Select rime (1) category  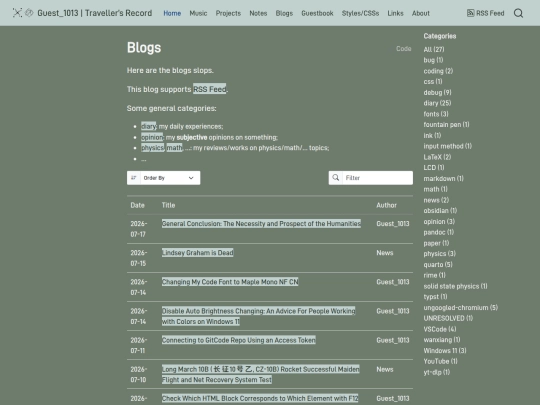pos(435,275)
